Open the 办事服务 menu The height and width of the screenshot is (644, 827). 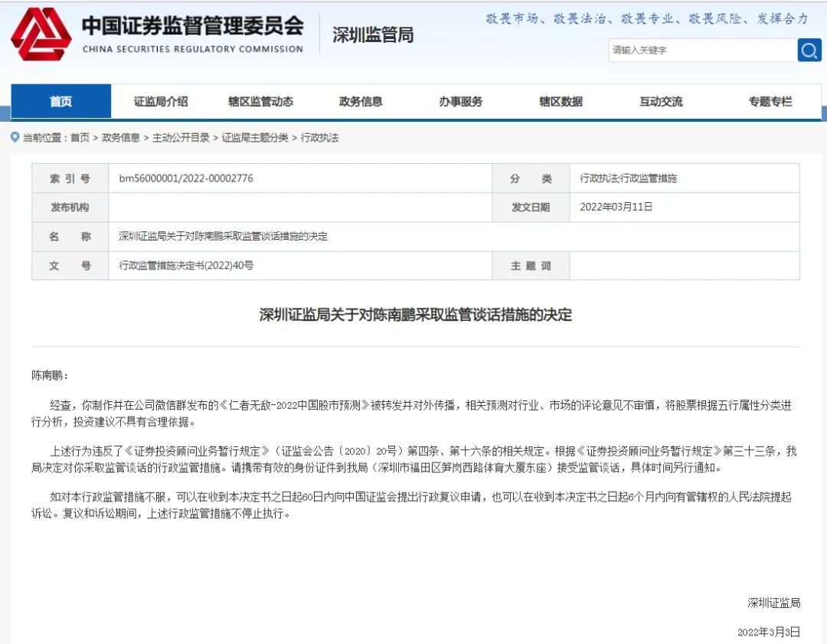point(460,100)
